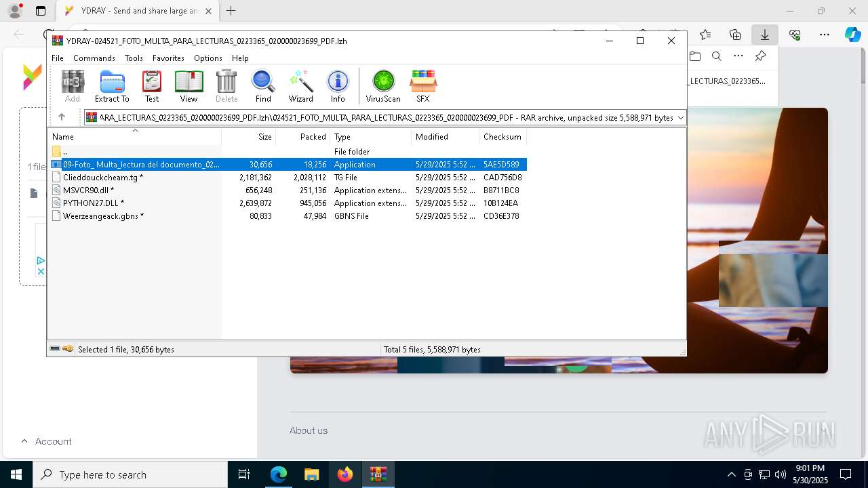Image resolution: width=868 pixels, height=488 pixels.
Task: Open a new Edge tab
Action: click(x=231, y=11)
